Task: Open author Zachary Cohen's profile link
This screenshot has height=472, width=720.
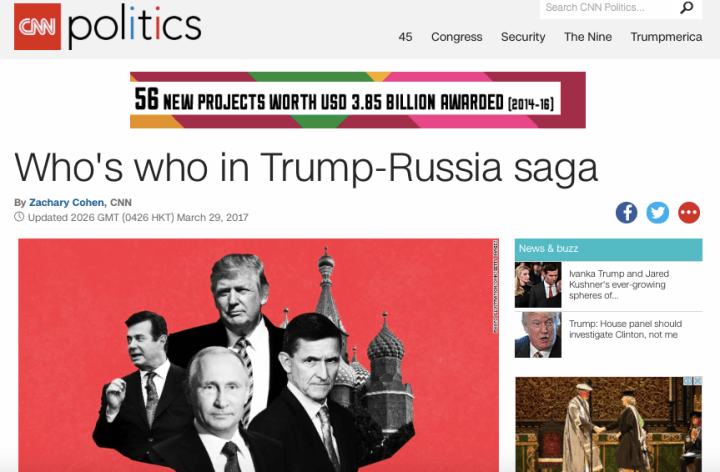Action: pos(67,202)
